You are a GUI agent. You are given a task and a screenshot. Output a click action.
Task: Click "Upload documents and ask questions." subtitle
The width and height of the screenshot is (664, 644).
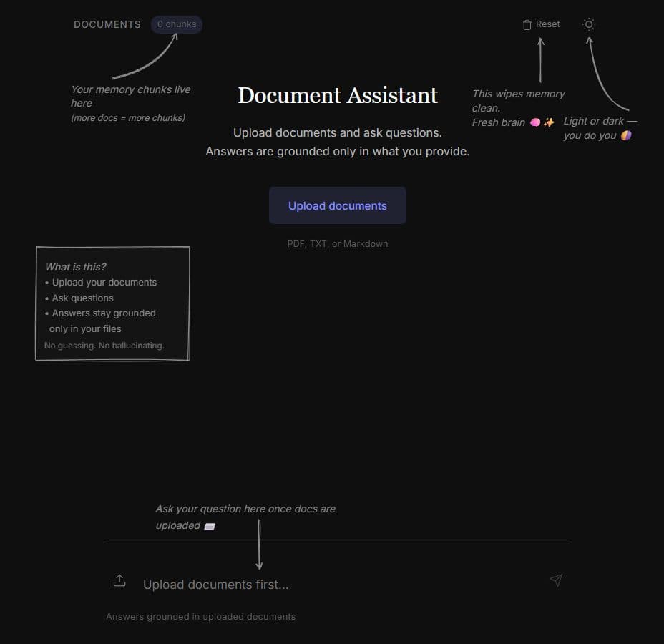338,132
